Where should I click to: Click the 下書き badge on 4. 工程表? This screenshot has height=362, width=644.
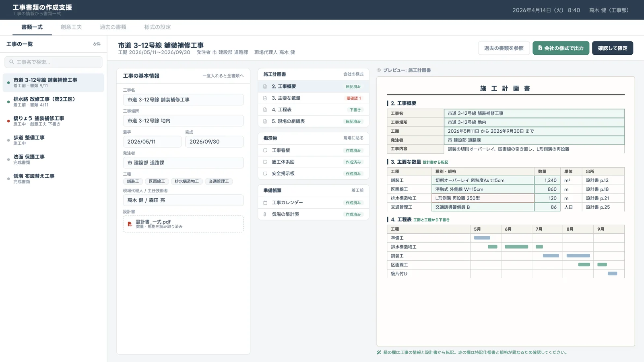(x=355, y=110)
